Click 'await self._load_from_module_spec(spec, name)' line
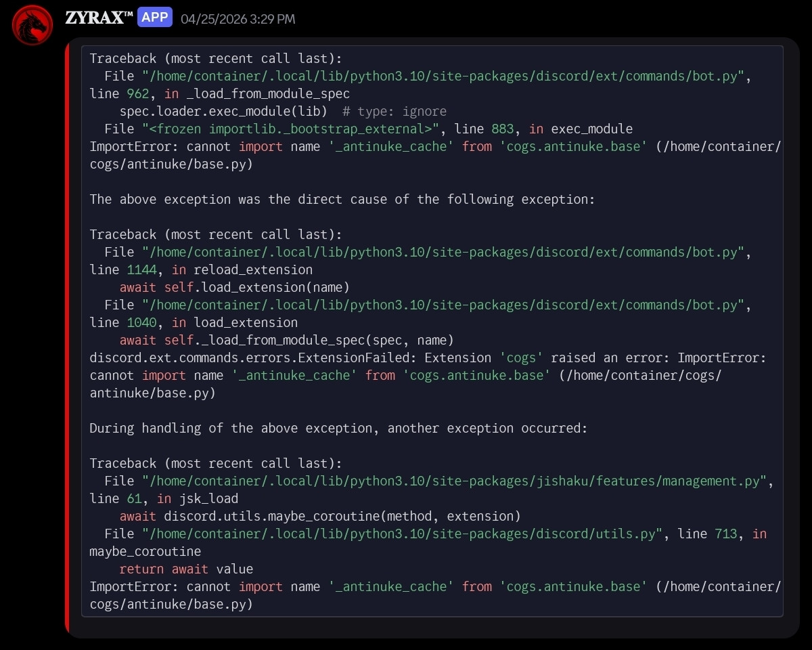The width and height of the screenshot is (812, 650). (287, 340)
